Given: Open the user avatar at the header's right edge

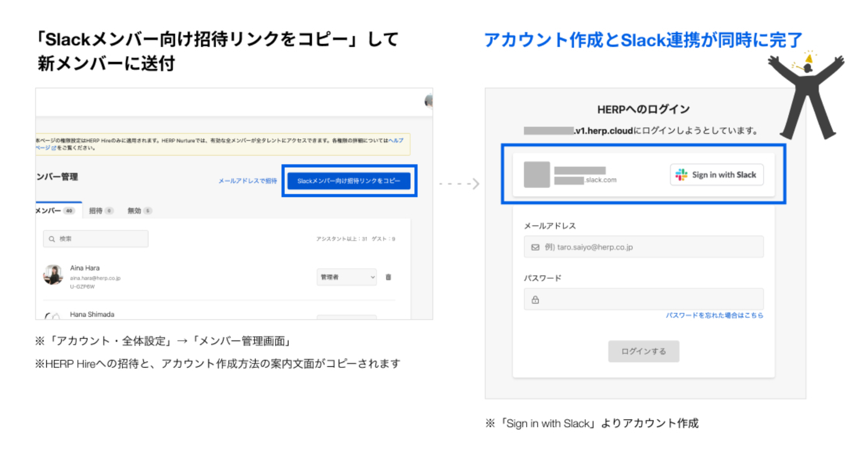Looking at the screenshot, I should click(x=429, y=101).
